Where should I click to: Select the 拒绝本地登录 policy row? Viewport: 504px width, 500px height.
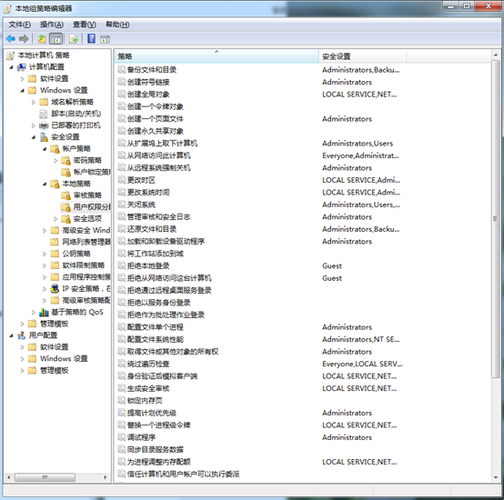(148, 266)
